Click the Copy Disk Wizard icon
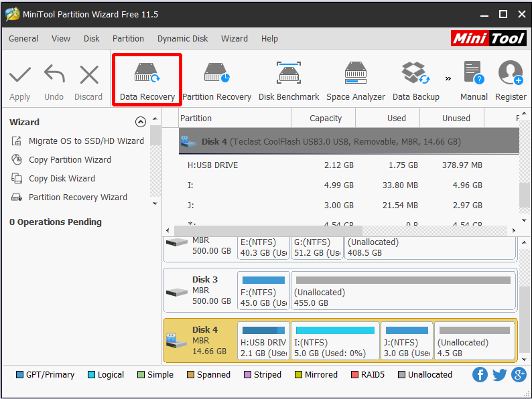The width and height of the screenshot is (532, 399). point(16,178)
